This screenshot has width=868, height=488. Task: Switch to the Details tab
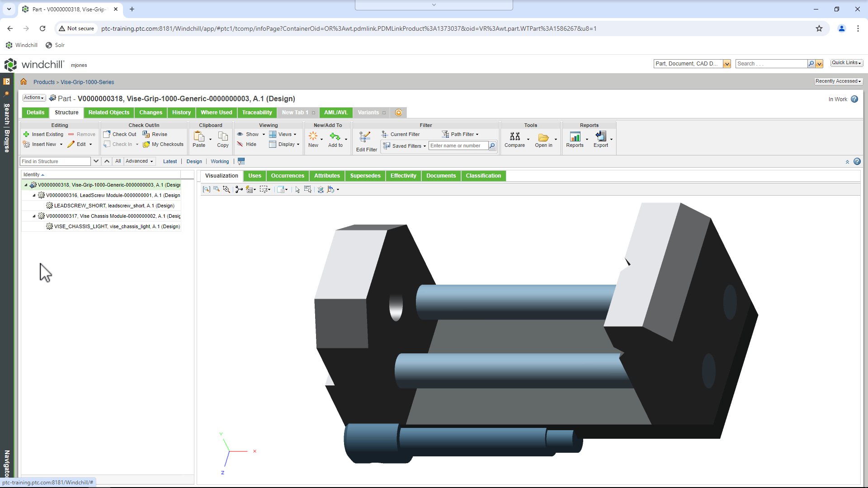[35, 113]
